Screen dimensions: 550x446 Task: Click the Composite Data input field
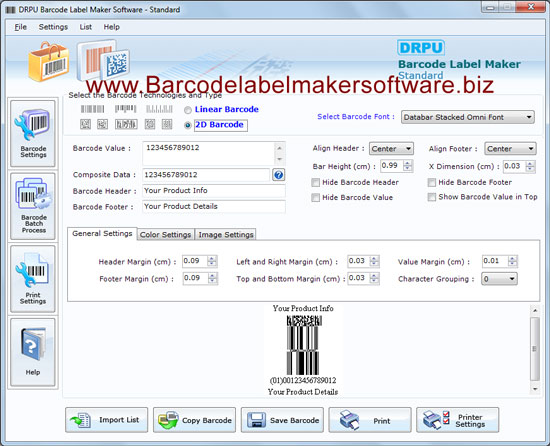206,175
